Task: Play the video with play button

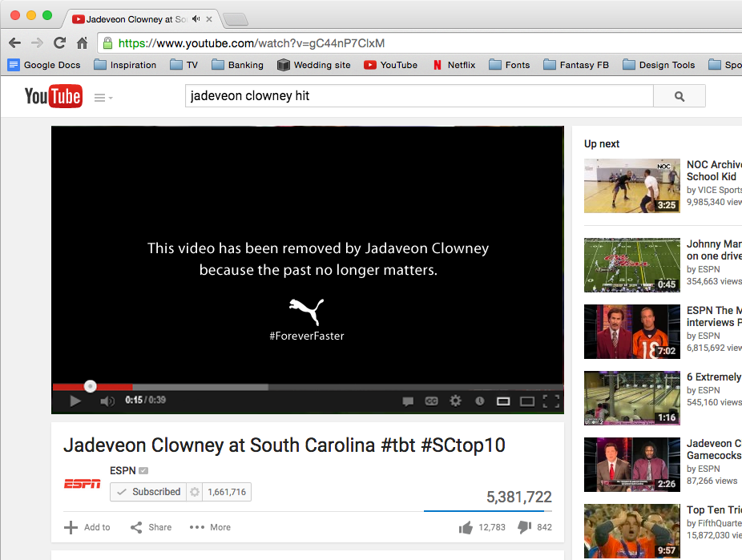Action: coord(75,401)
